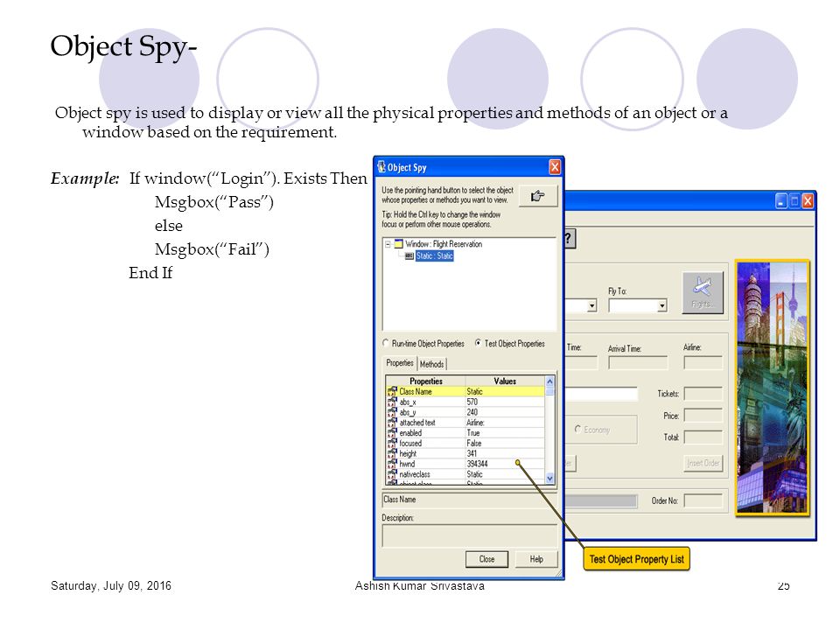Click the Properties column header
Image resolution: width=840 pixels, height=630 pixels.
click(426, 381)
